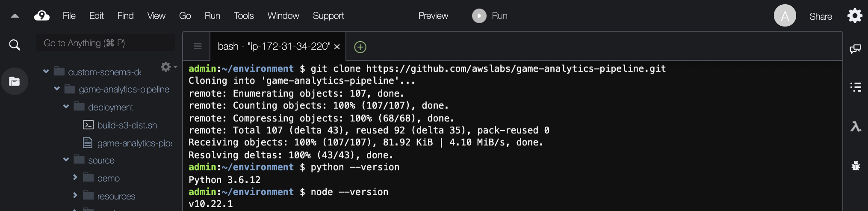The image size is (868, 211).
Task: Select the demo folder
Action: [108, 178]
